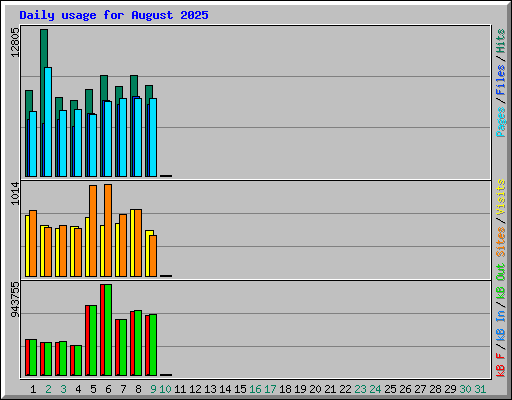This screenshot has height=400, width=512.
Task: Click day 26 on the x-axis
Action: 405,389
